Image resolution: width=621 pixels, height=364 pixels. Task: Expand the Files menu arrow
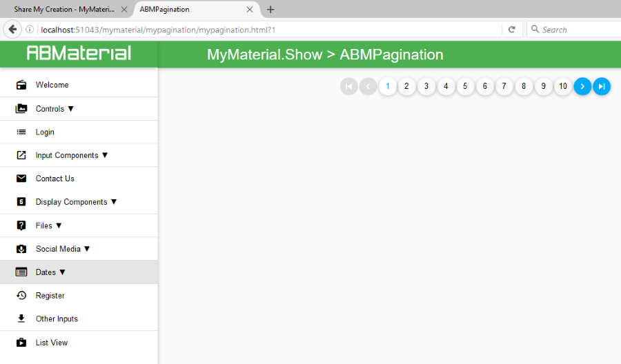tap(59, 225)
